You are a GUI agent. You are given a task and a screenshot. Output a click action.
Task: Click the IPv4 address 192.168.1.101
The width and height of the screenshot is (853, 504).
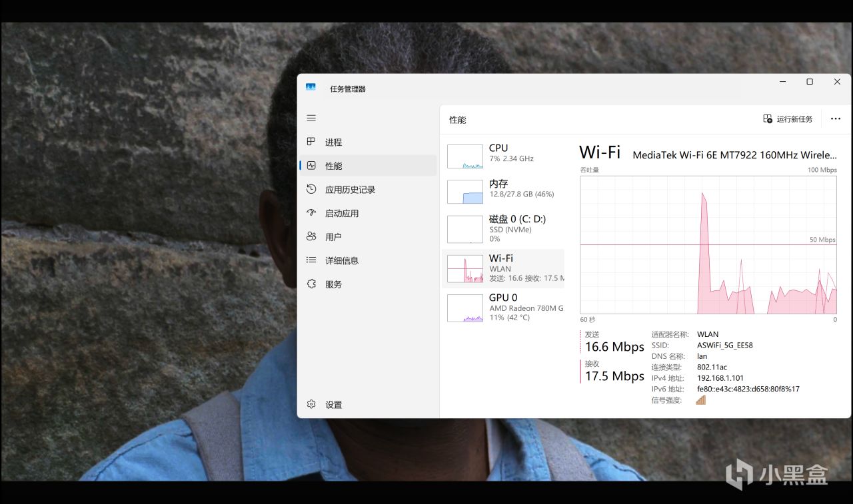click(720, 378)
